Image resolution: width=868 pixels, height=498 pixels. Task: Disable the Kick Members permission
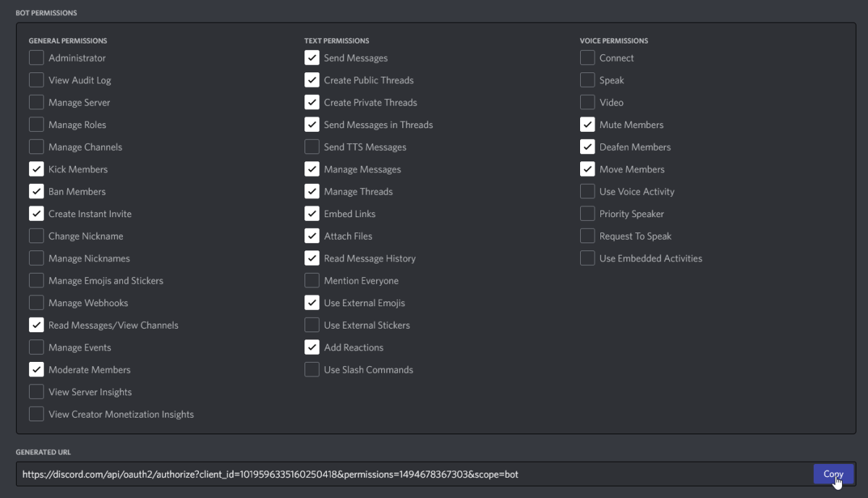point(36,169)
